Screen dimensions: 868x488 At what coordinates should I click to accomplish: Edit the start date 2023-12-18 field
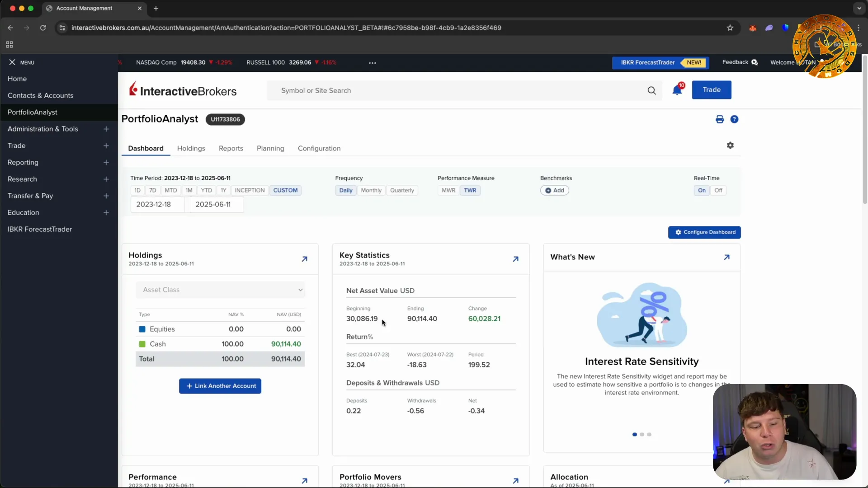click(x=157, y=204)
